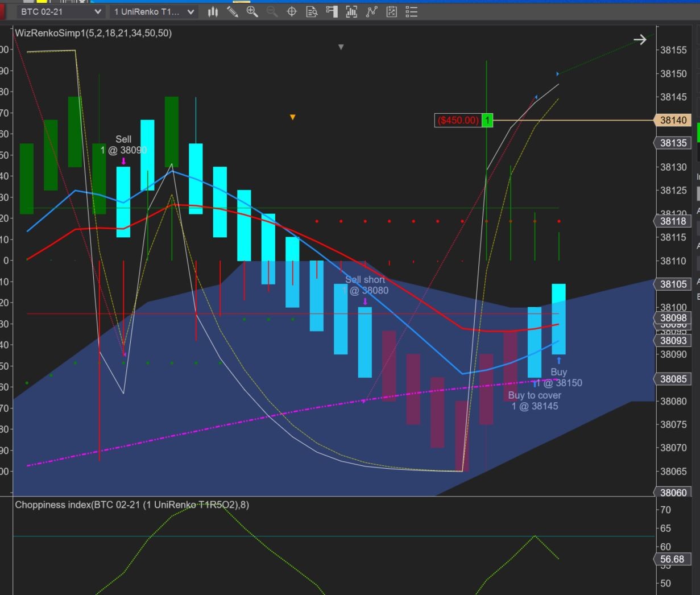Click the 38098 price marker on axis
This screenshot has height=595, width=700.
(x=674, y=318)
